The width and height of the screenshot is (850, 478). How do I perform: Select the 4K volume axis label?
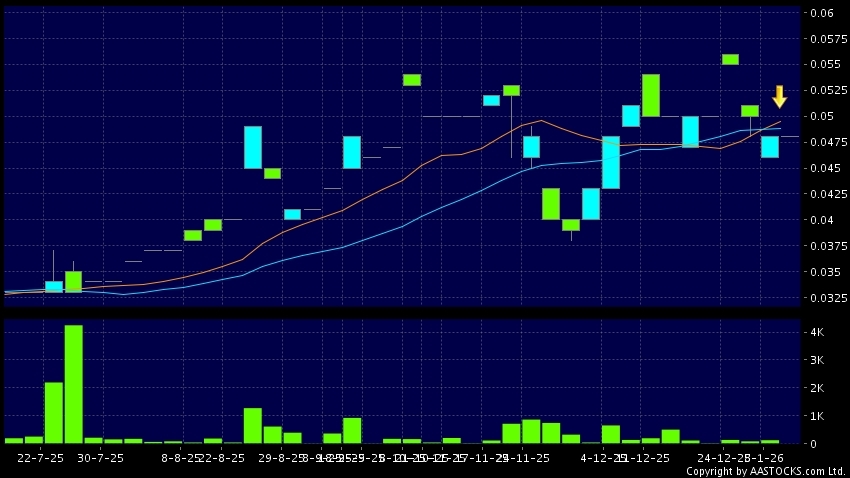(817, 332)
